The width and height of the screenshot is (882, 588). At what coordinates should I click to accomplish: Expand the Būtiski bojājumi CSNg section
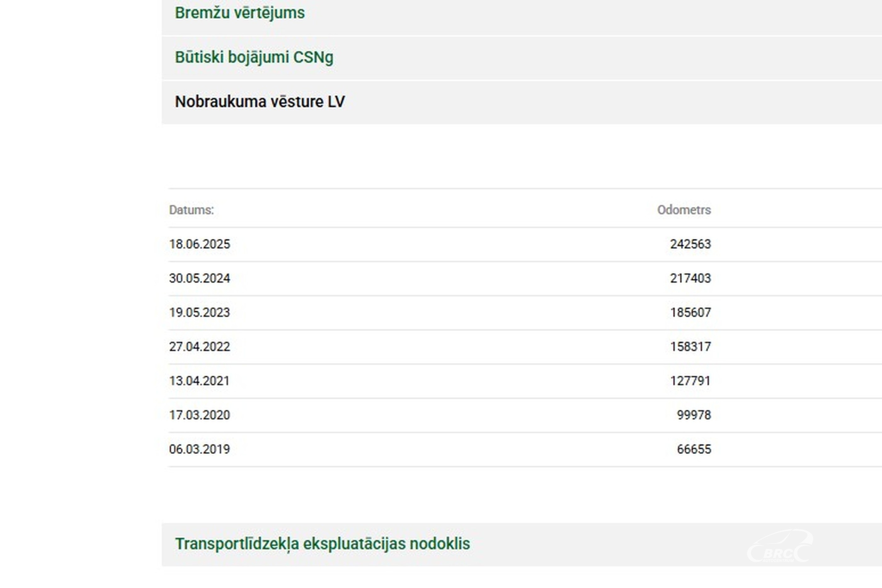coord(254,58)
